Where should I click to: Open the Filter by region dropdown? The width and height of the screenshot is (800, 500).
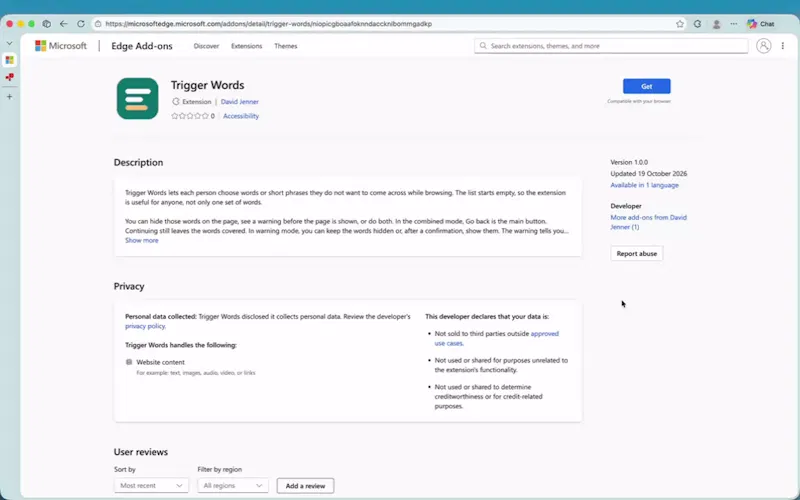pos(233,486)
